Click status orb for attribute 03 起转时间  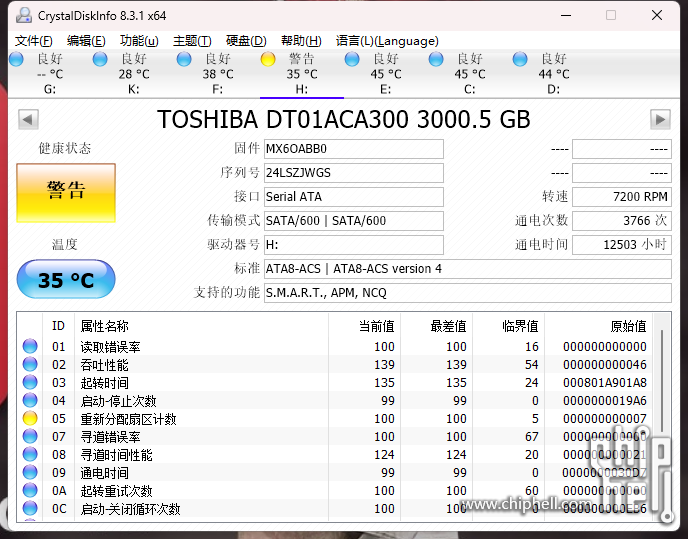point(30,382)
